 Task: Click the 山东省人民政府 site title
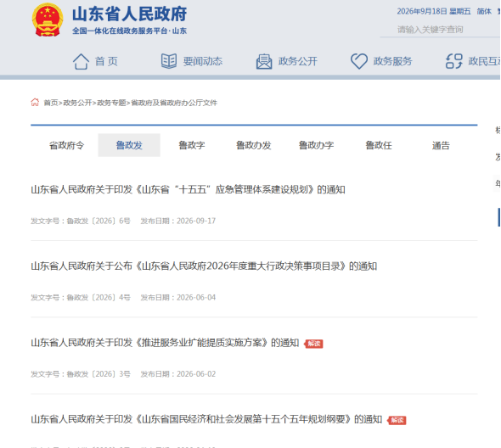coord(129,14)
